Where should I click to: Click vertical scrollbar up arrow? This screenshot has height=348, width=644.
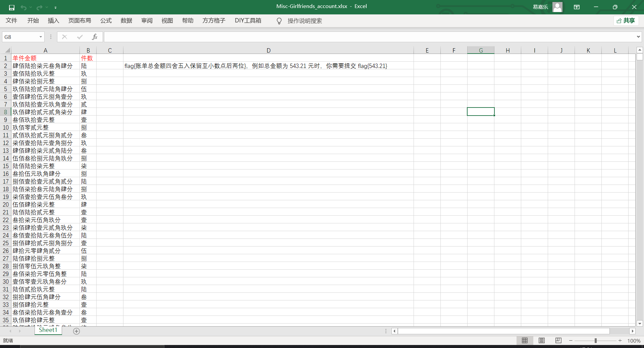(640, 50)
